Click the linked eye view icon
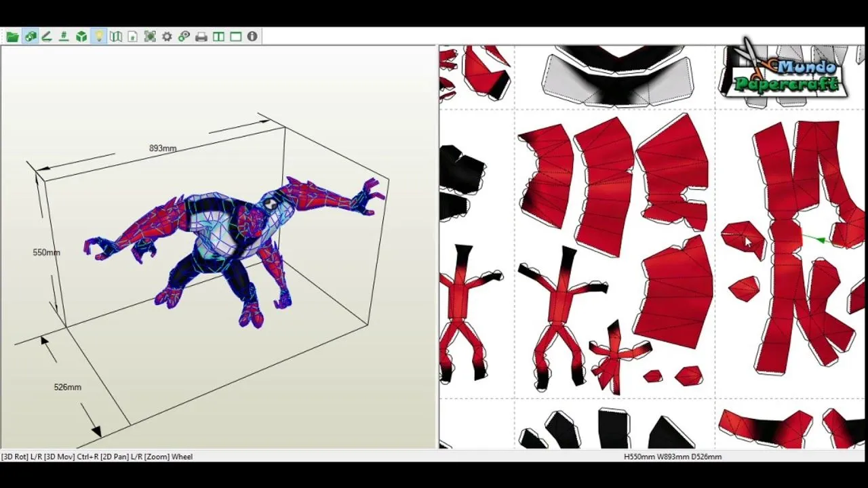This screenshot has width=868, height=488. click(x=184, y=37)
